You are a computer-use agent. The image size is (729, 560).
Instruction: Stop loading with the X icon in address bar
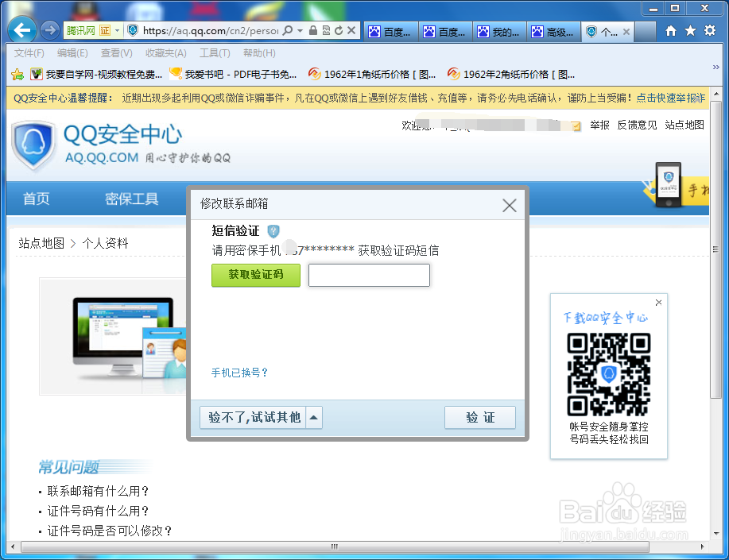[x=351, y=31]
